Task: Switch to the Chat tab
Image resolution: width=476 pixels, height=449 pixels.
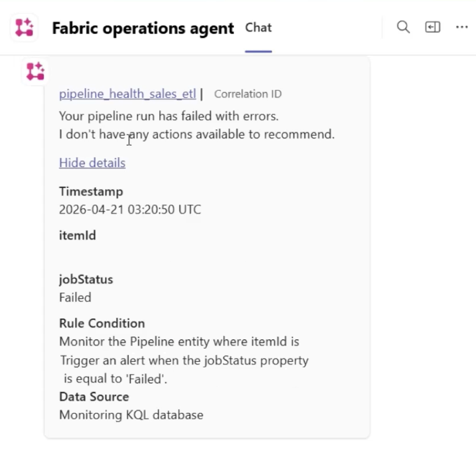Action: 258,27
